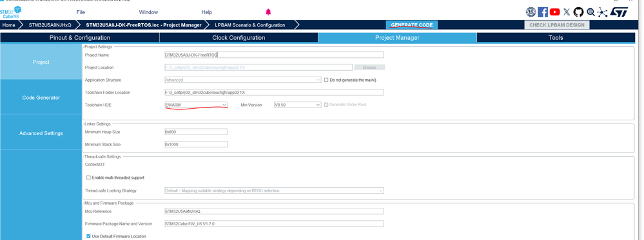Click the Minimum Stack Size field
Image resolution: width=644 pixels, height=240 pixels.
tap(196, 144)
